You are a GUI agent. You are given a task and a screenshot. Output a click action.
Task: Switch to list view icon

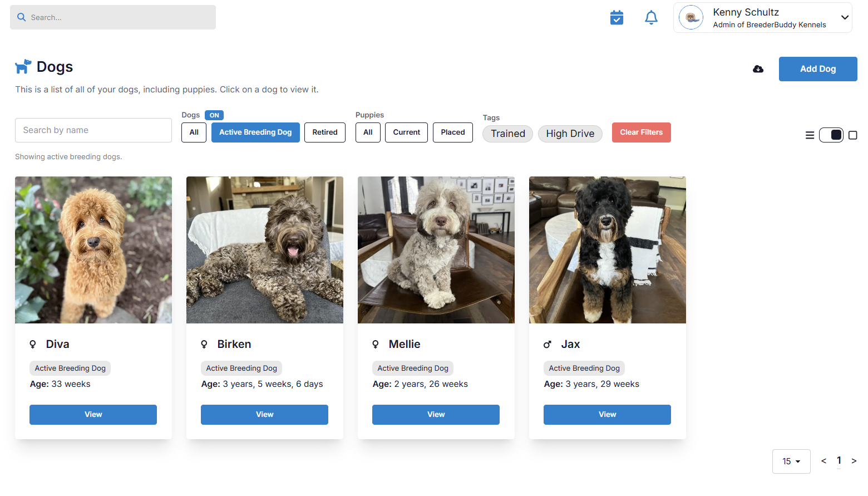[x=810, y=135]
